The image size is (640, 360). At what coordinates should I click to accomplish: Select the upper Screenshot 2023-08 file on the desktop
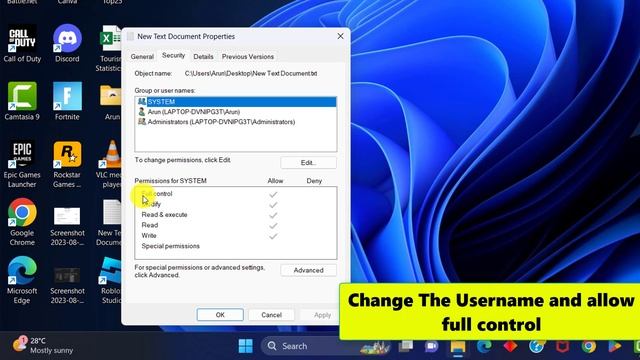click(67, 227)
